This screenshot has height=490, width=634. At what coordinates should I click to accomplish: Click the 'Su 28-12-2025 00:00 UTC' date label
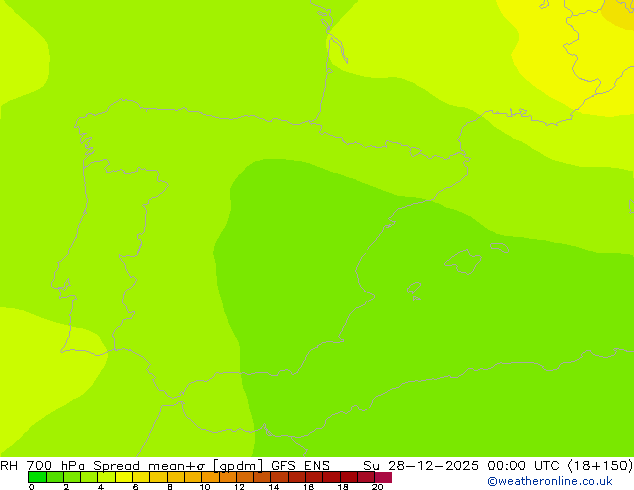click(x=463, y=465)
